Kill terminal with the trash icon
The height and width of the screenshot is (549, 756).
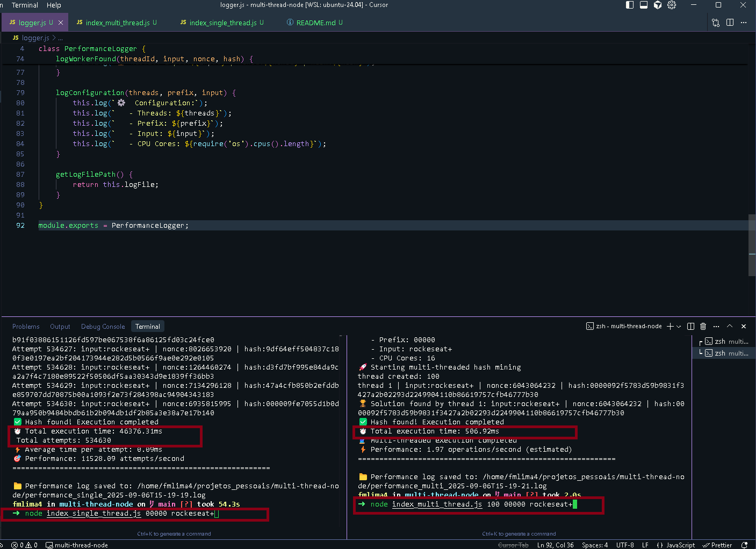[x=703, y=326]
